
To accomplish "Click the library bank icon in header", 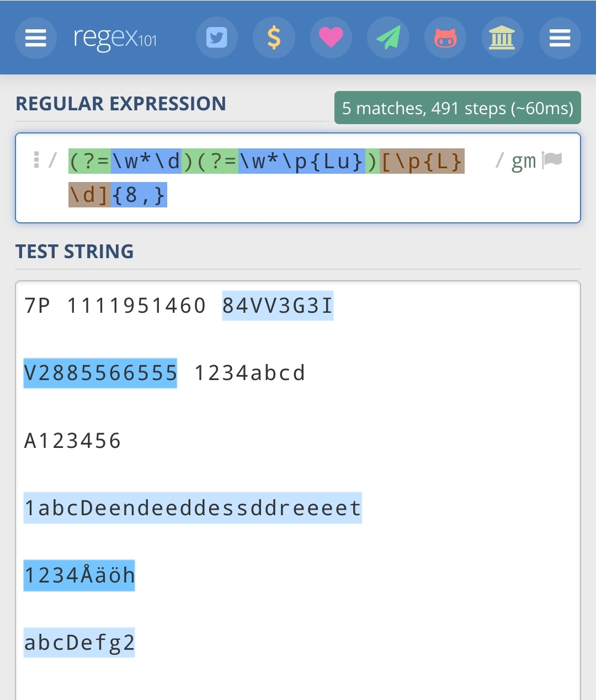I will 502,38.
